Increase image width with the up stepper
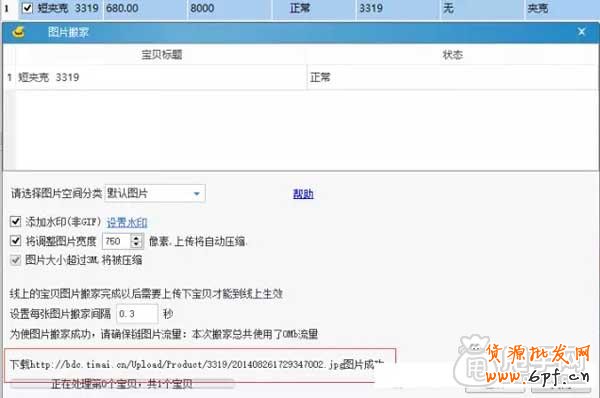Image resolution: width=600 pixels, height=398 pixels. 136,238
